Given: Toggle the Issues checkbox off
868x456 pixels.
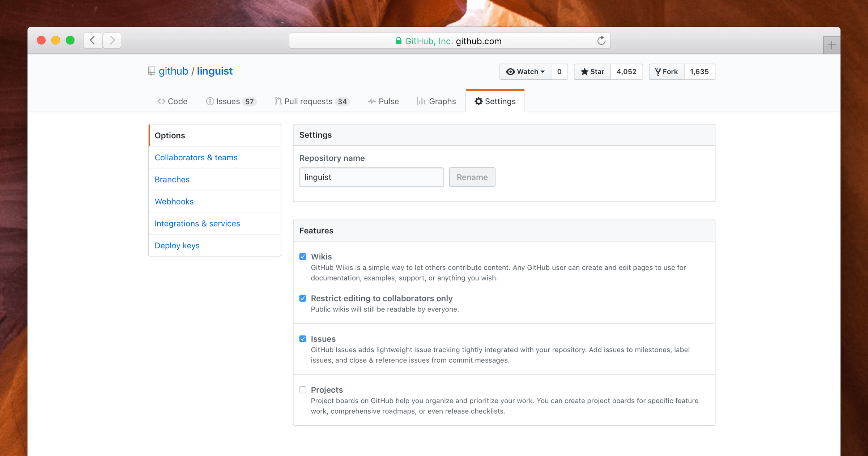Looking at the screenshot, I should coord(303,338).
